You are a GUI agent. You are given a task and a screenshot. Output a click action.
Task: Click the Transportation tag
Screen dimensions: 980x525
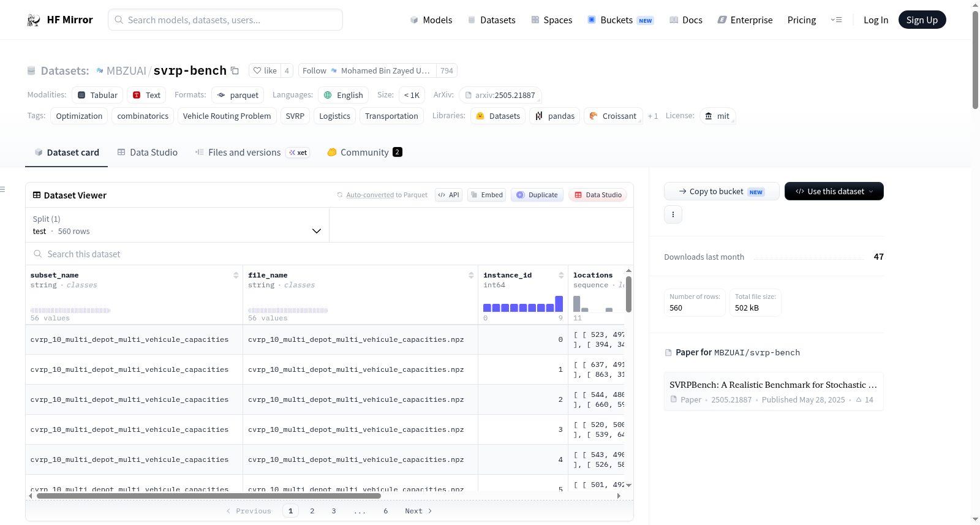[x=391, y=116]
